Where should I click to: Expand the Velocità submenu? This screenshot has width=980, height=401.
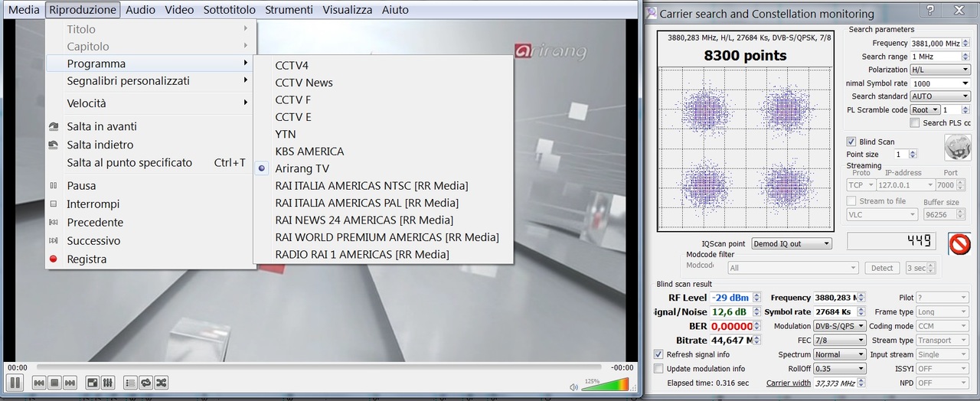click(149, 103)
